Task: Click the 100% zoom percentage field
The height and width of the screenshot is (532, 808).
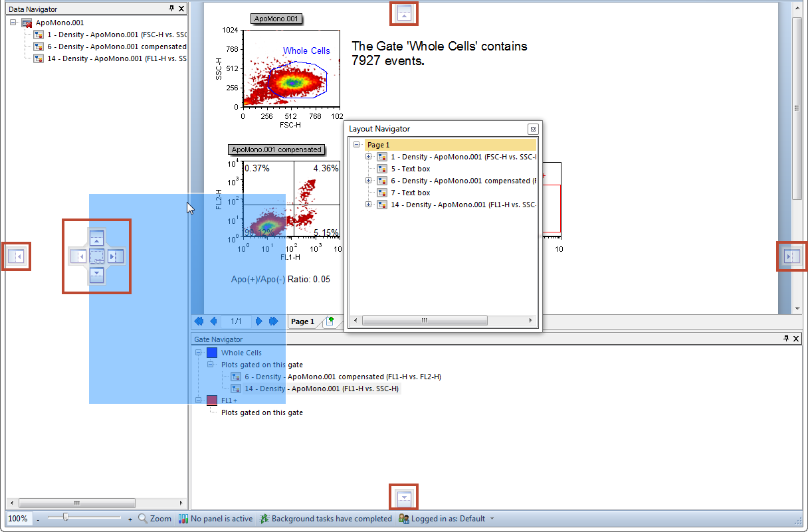Action: coord(18,519)
